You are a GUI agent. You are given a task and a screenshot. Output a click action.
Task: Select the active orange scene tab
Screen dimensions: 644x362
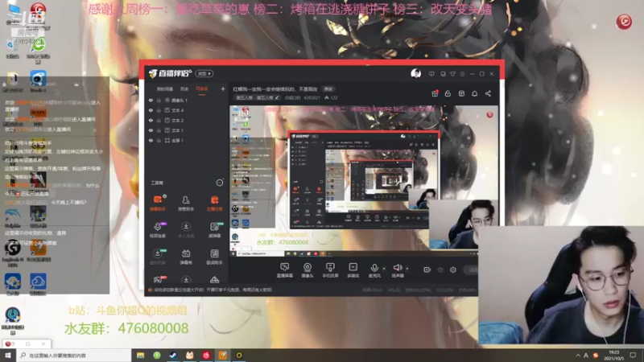202,89
